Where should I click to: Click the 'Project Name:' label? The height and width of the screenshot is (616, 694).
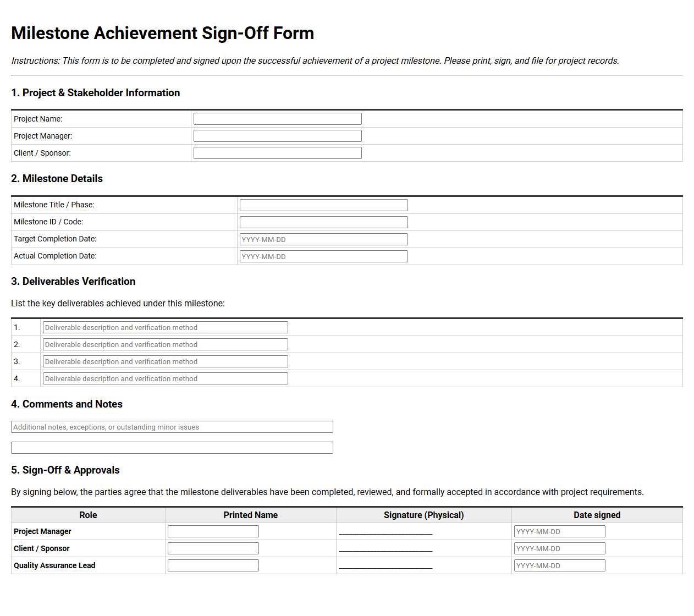tap(38, 119)
